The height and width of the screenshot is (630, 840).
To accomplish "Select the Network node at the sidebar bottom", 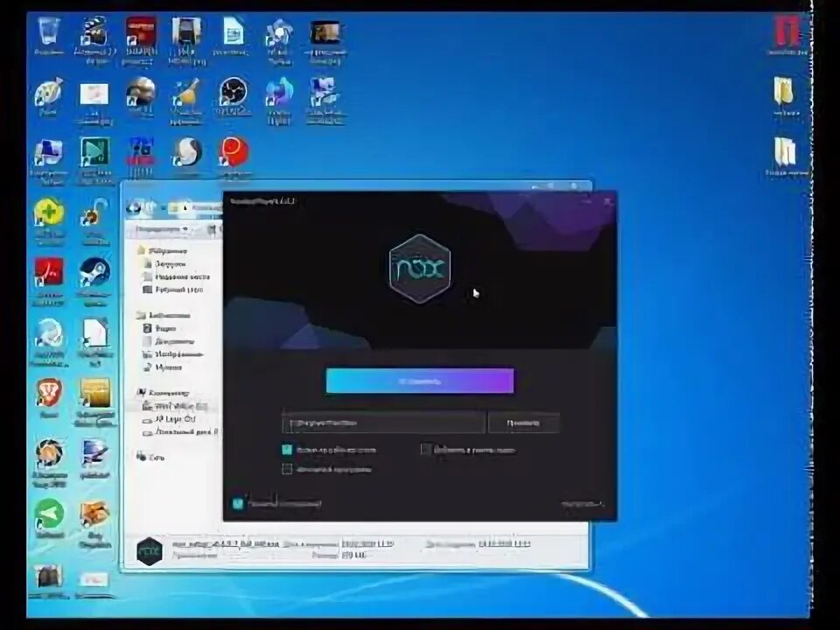I will (150, 457).
